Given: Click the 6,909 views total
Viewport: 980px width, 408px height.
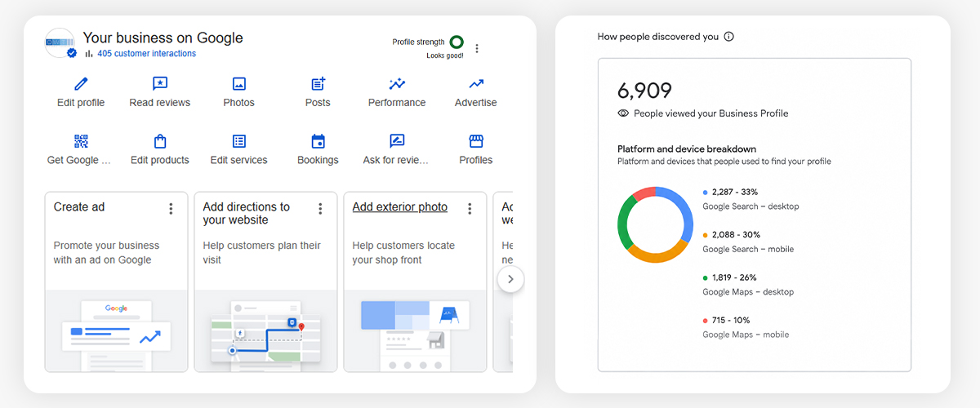Looking at the screenshot, I should click(x=644, y=91).
